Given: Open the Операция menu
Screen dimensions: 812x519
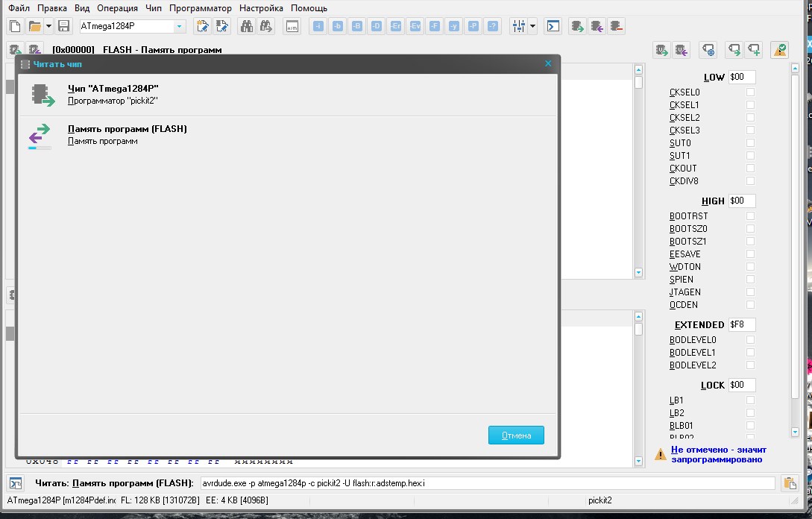Looking at the screenshot, I should [x=118, y=8].
